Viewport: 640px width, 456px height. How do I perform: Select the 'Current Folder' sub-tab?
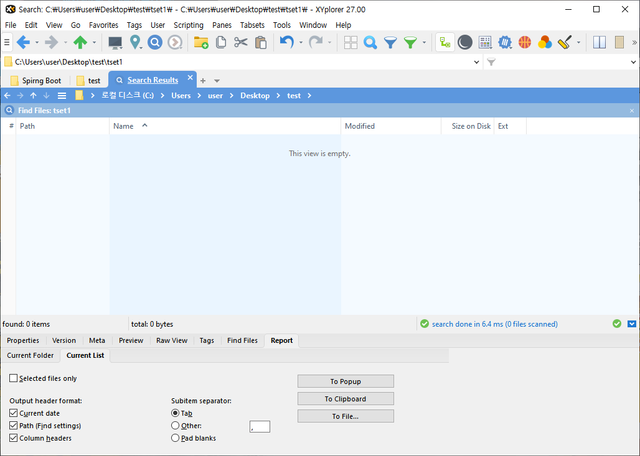point(30,355)
